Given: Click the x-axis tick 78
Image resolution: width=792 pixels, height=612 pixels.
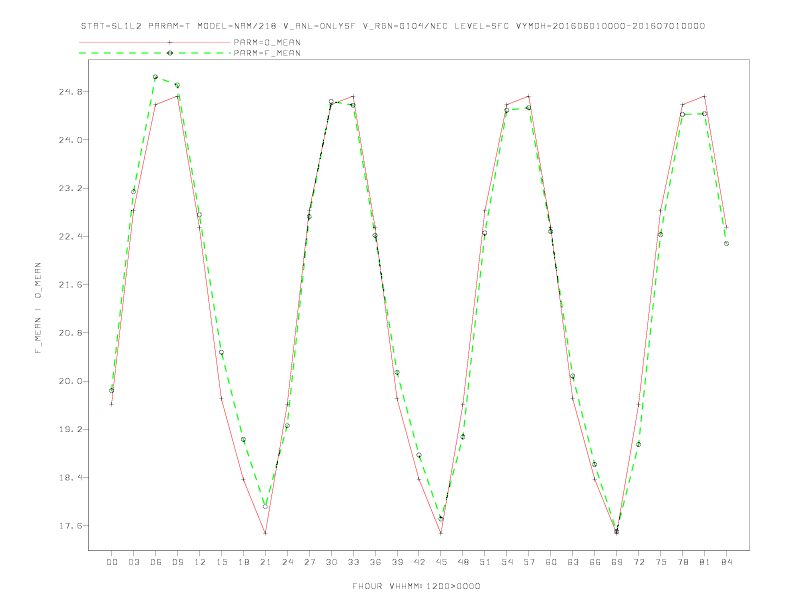Looking at the screenshot, I should pos(682,562).
